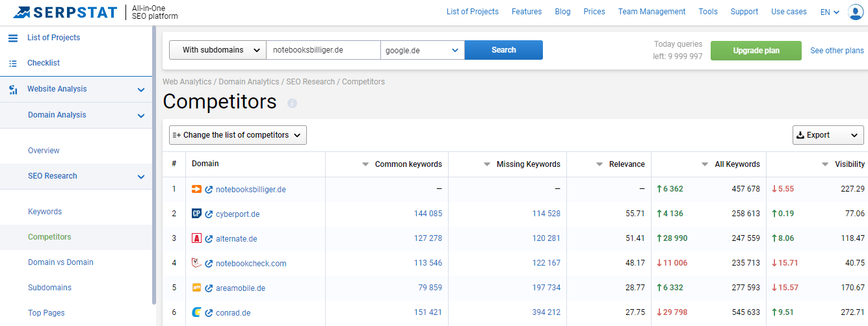The height and width of the screenshot is (326, 868).
Task: Open external link icon for alternate.de
Action: point(209,239)
